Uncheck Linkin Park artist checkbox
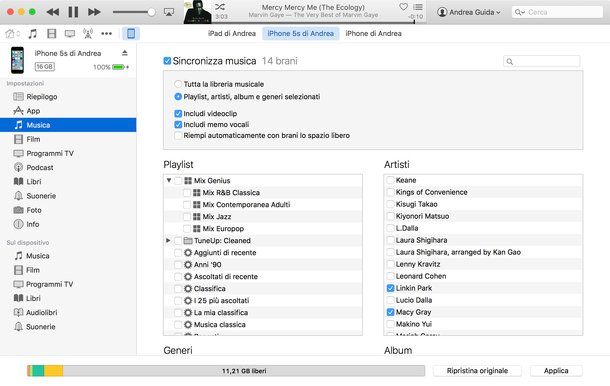 point(391,288)
